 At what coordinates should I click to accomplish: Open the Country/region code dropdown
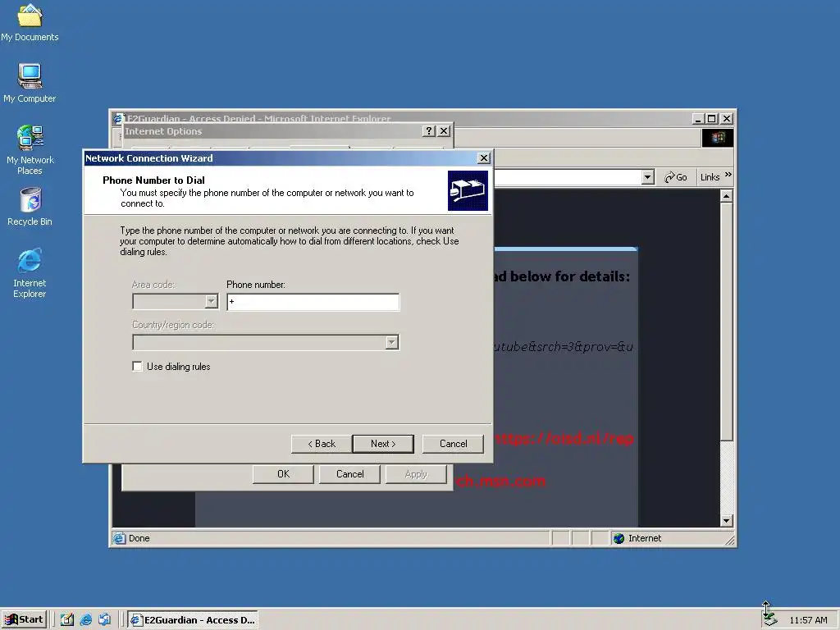click(x=391, y=342)
